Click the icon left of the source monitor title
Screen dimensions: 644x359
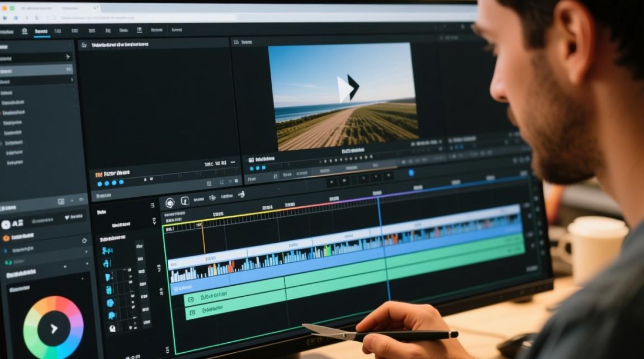tap(84, 45)
